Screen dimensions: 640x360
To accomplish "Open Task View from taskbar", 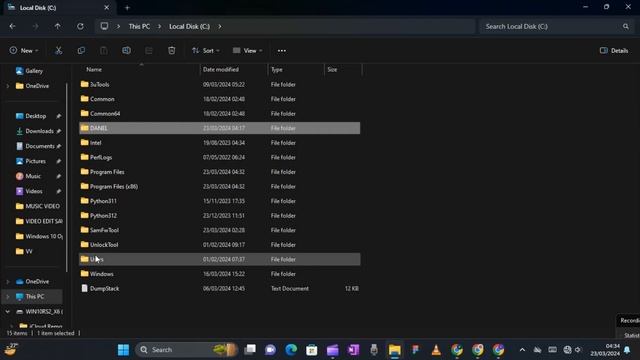I will (x=250, y=350).
